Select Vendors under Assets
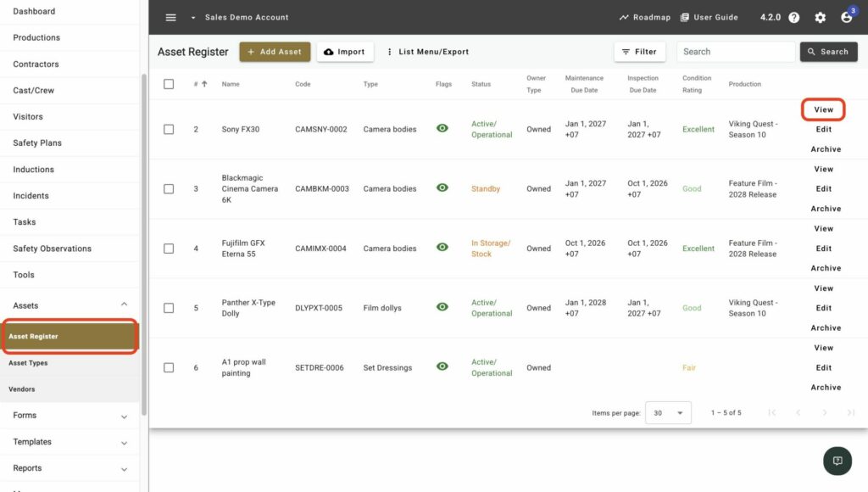Viewport: 868px width, 492px height. tap(21, 389)
